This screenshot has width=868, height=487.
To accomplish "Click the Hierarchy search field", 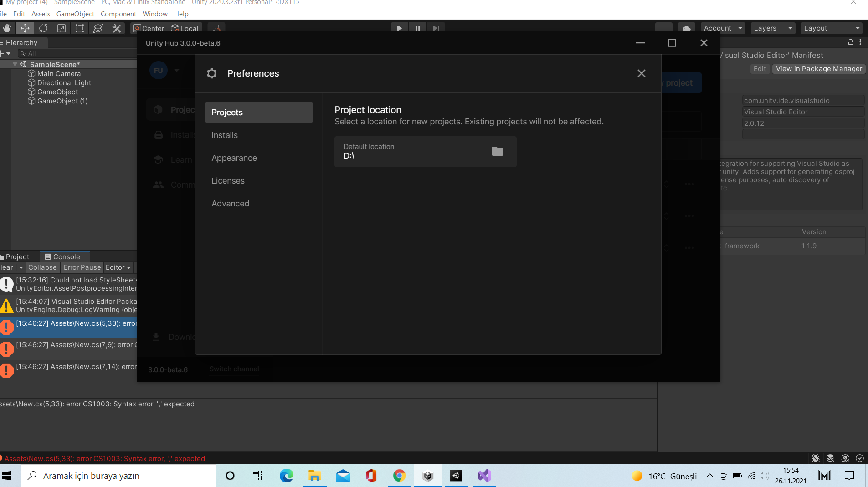I will [77, 53].
